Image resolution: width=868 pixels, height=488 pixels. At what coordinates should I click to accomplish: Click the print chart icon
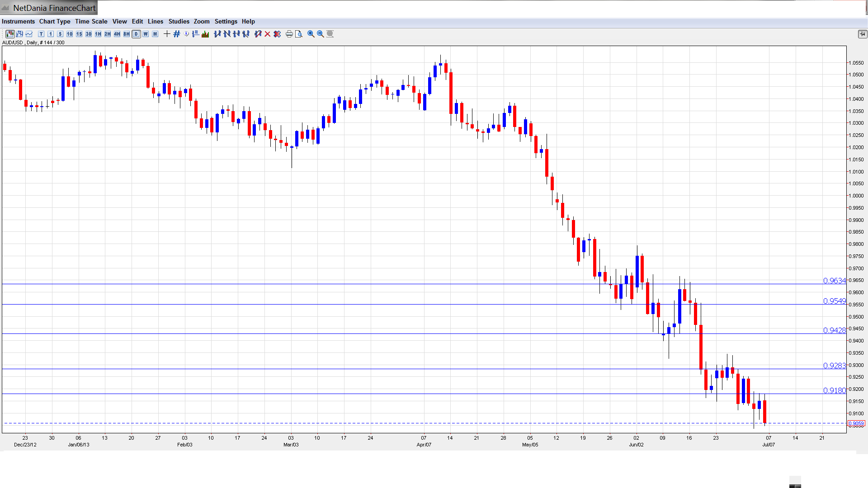(x=289, y=34)
